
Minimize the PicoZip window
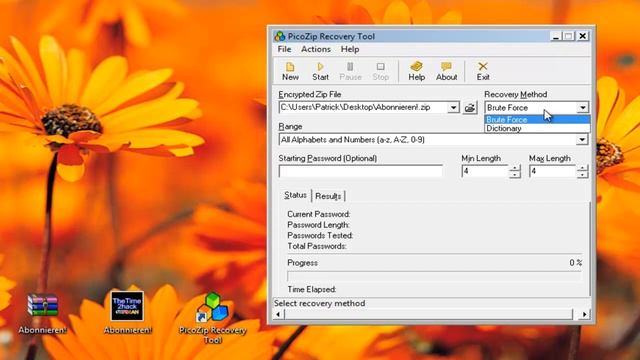tap(555, 36)
